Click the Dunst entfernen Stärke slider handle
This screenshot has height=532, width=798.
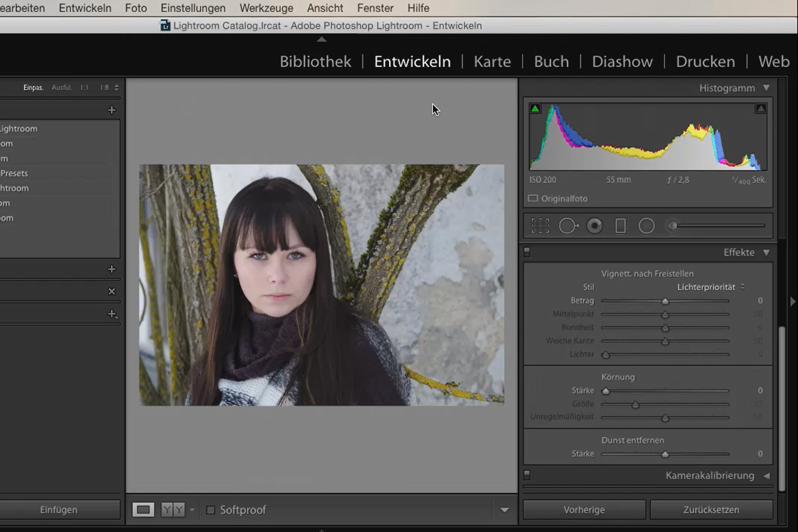tap(665, 454)
